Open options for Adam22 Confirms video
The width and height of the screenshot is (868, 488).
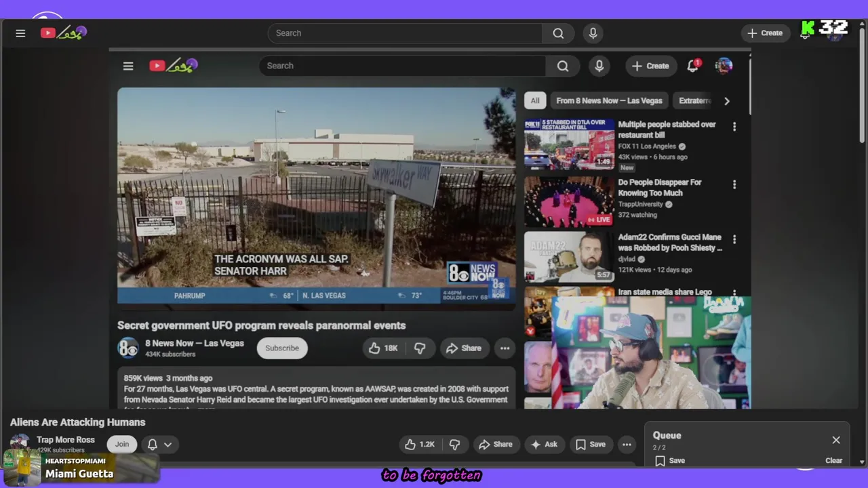(x=734, y=239)
